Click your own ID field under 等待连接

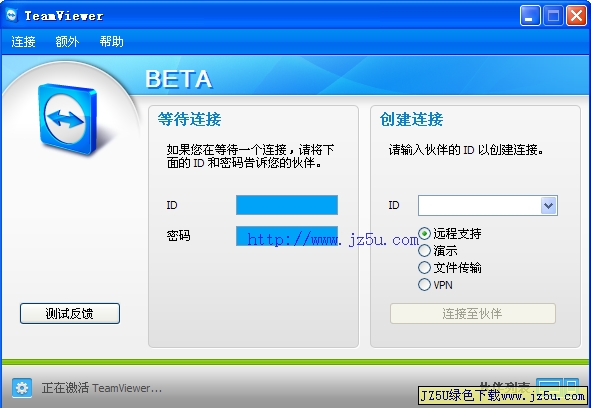pos(287,205)
